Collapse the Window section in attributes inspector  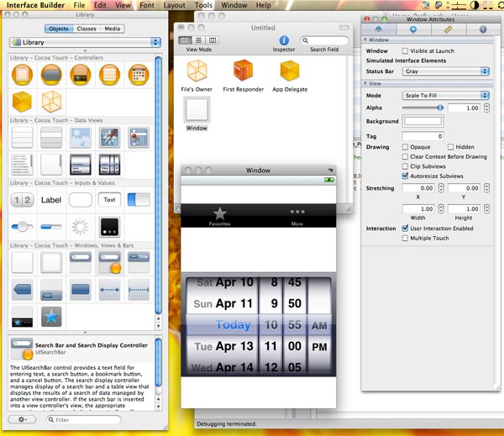tap(365, 39)
